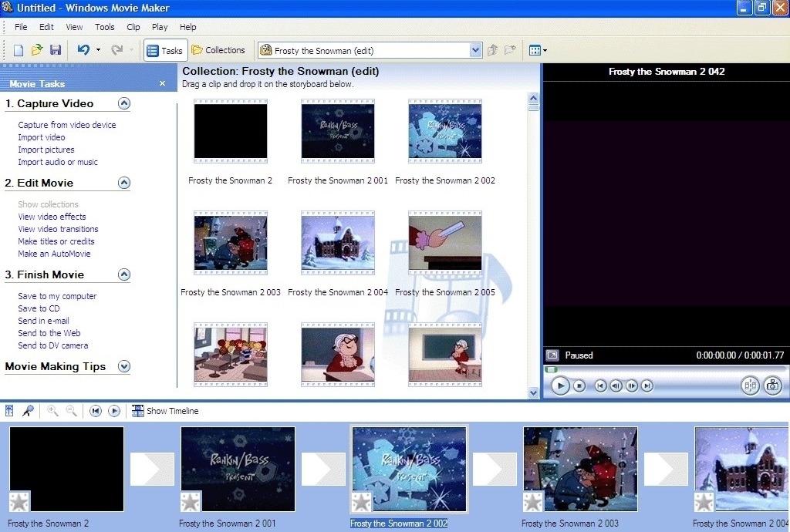Click Import audio or music link
Viewport: 790px width, 532px height.
tap(58, 162)
